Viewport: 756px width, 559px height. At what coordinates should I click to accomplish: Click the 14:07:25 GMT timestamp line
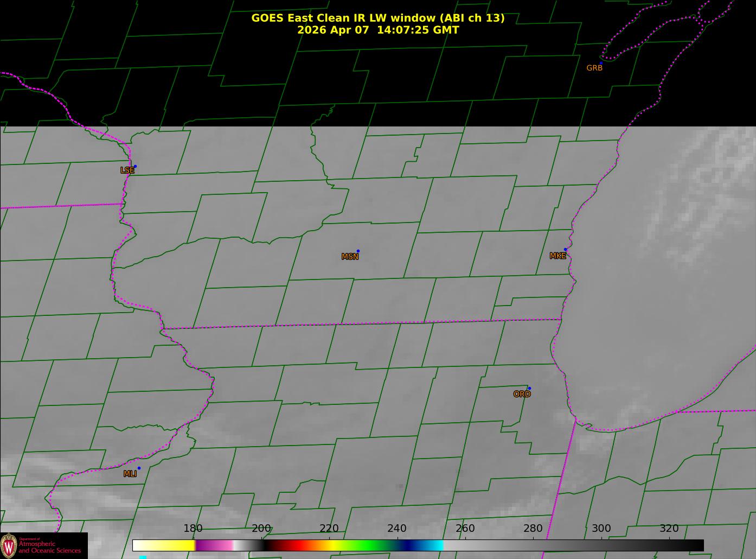click(377, 30)
